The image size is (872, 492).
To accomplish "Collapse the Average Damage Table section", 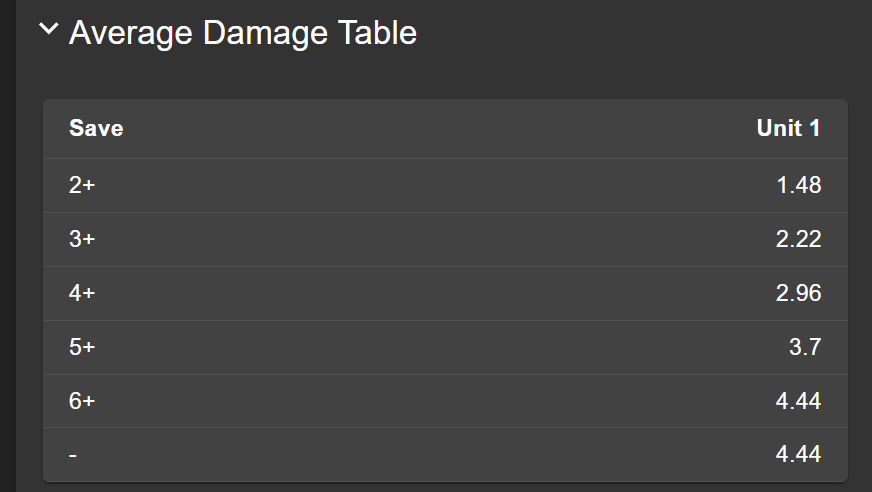I will (48, 31).
